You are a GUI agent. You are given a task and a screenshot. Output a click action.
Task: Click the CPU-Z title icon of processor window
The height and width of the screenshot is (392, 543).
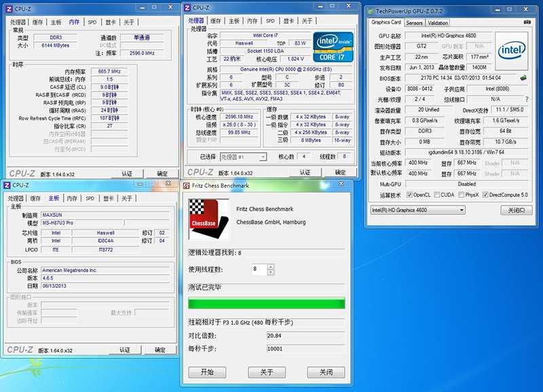[x=187, y=7]
